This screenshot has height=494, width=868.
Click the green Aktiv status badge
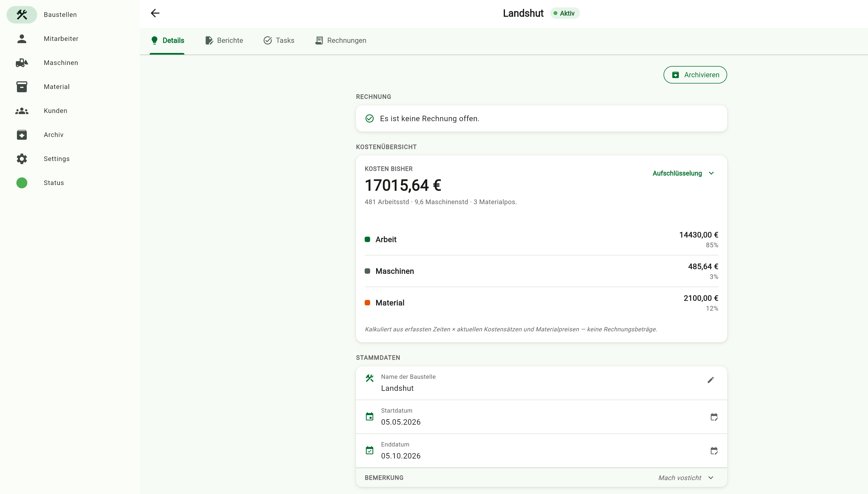coord(565,13)
